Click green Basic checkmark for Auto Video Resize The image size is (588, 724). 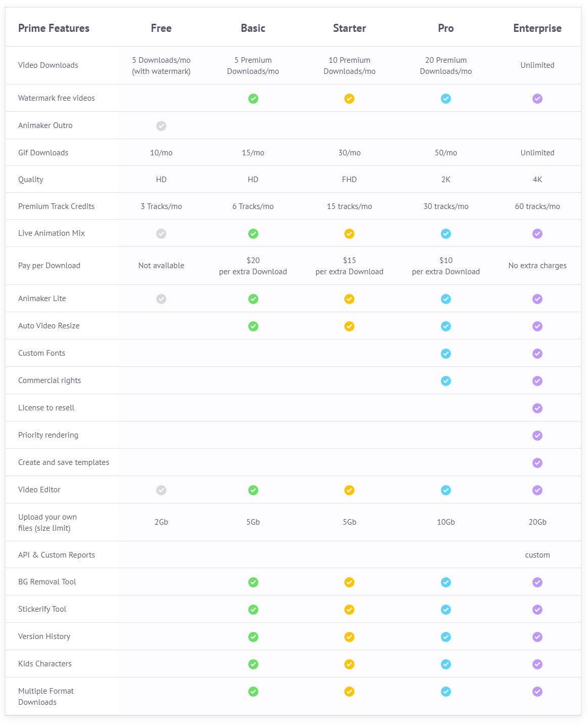(253, 326)
